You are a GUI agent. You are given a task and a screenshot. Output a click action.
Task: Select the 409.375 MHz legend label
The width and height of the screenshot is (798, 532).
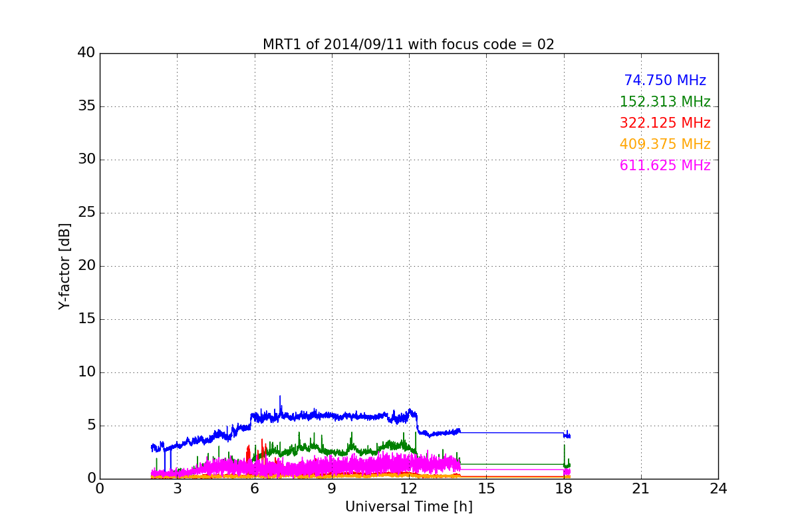[665, 144]
